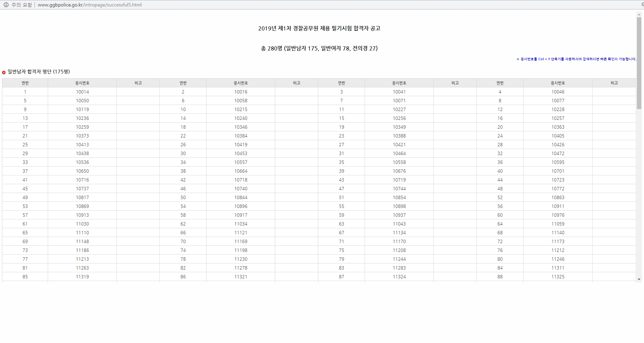
Task: Click the scrollbar down arrow
Action: (x=639, y=279)
